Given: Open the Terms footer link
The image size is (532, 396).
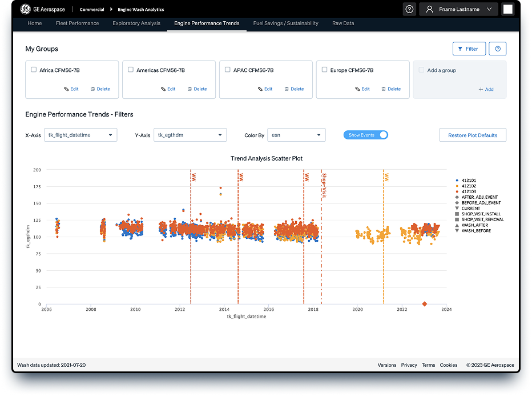Looking at the screenshot, I should pos(428,365).
